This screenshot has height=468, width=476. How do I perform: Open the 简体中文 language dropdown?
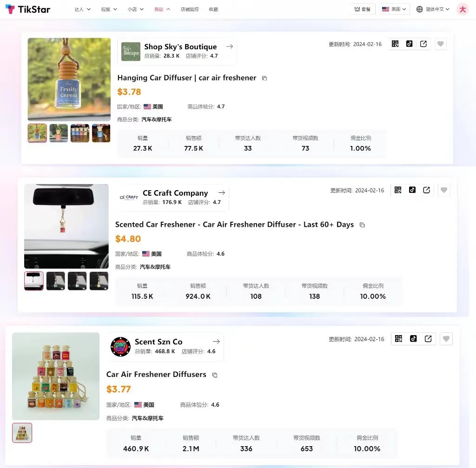point(433,9)
